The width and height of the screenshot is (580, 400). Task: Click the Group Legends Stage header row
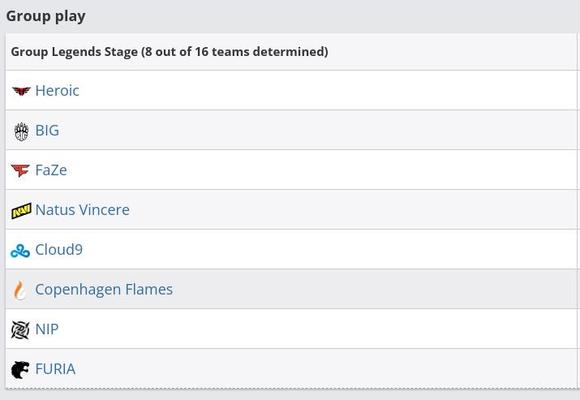(291, 52)
